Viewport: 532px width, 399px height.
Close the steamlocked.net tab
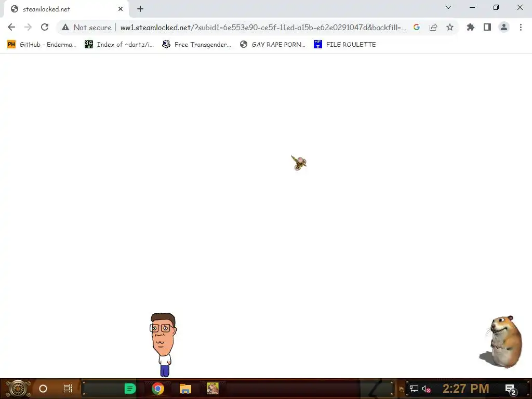point(121,9)
